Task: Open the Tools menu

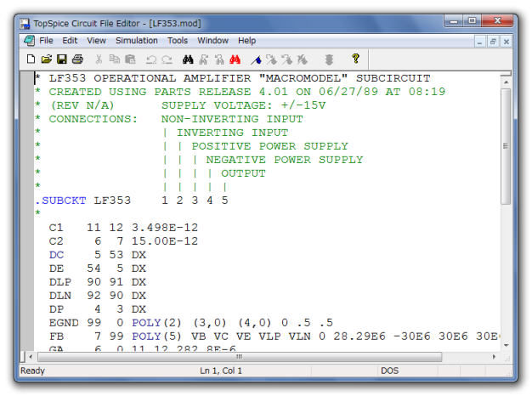Action: tap(178, 41)
